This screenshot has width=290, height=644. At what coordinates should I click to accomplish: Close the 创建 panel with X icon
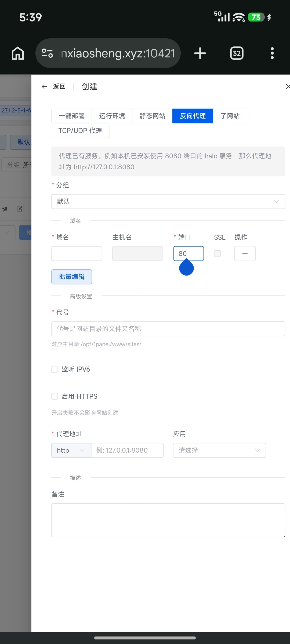(287, 86)
